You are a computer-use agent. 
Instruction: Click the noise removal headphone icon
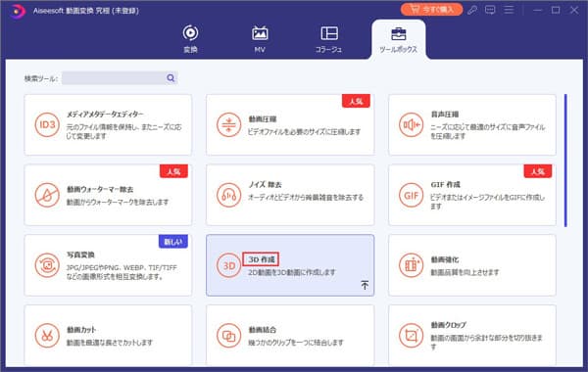tap(228, 195)
